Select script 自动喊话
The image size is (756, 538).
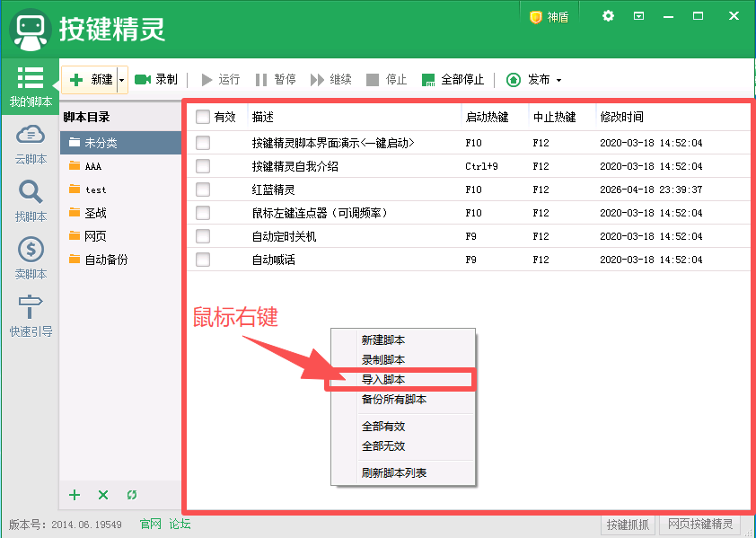pyautogui.click(x=273, y=260)
